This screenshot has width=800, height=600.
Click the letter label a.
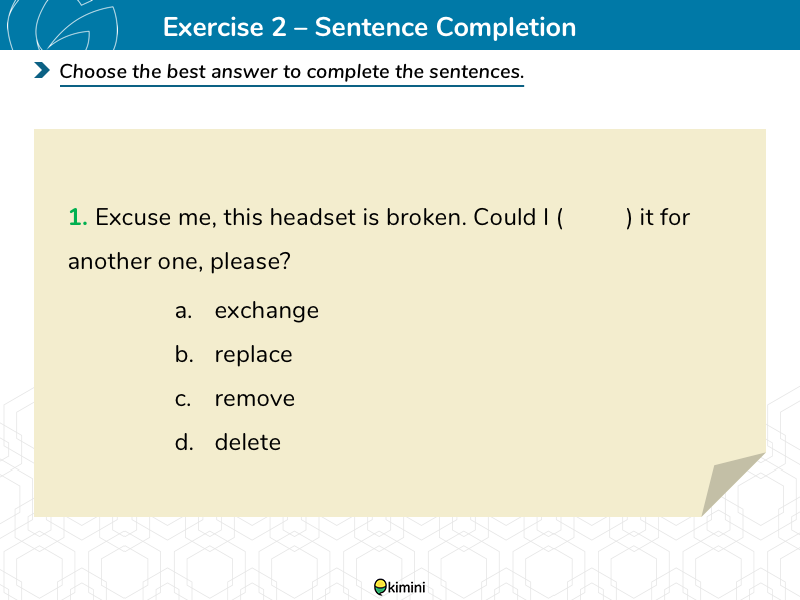point(183,311)
